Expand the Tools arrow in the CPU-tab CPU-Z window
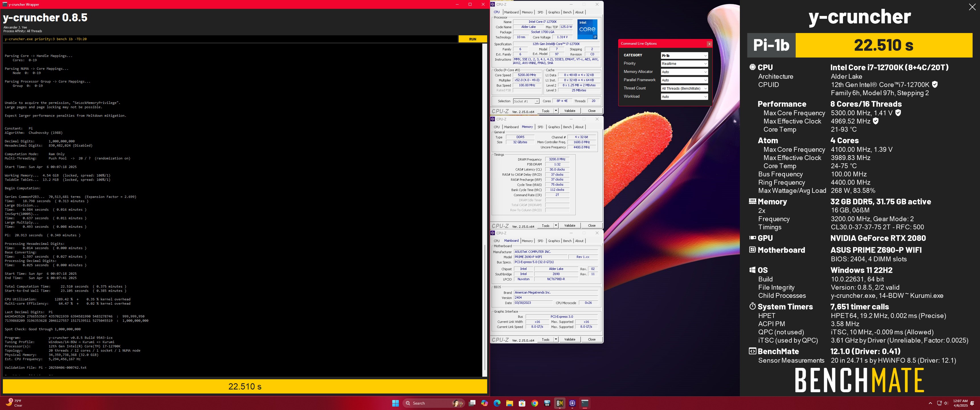The height and width of the screenshot is (410, 980). (556, 111)
